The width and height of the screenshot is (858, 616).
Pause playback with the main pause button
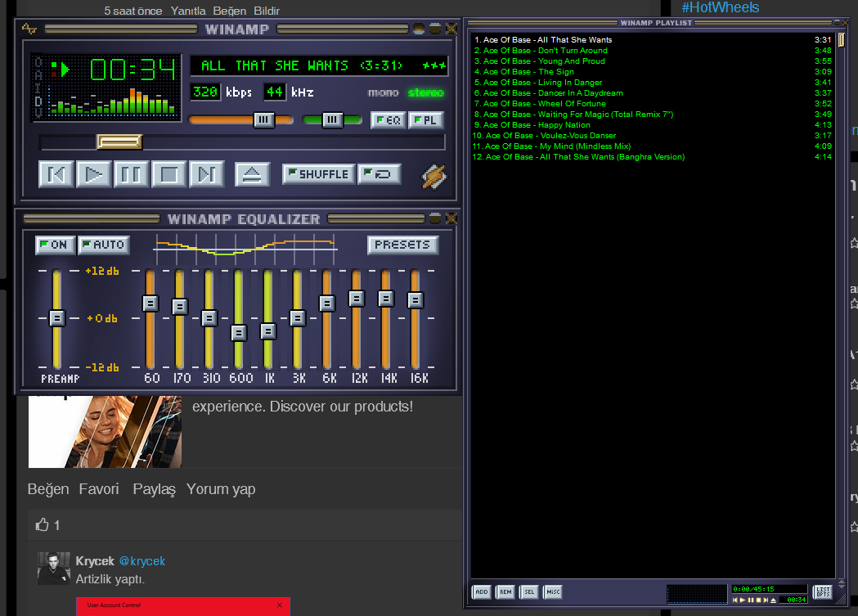tap(132, 174)
